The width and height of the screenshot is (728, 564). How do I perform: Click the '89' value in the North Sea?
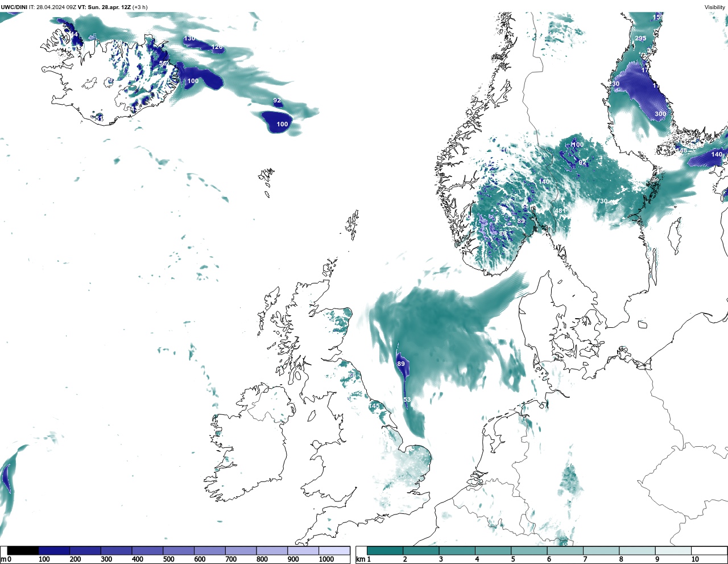tap(401, 364)
